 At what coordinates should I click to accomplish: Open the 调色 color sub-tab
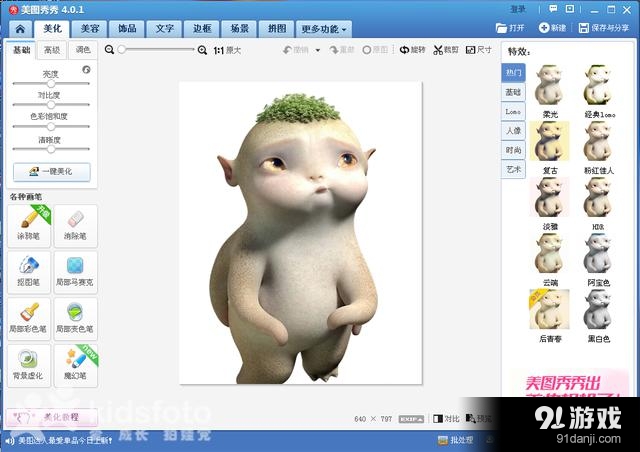tap(83, 50)
